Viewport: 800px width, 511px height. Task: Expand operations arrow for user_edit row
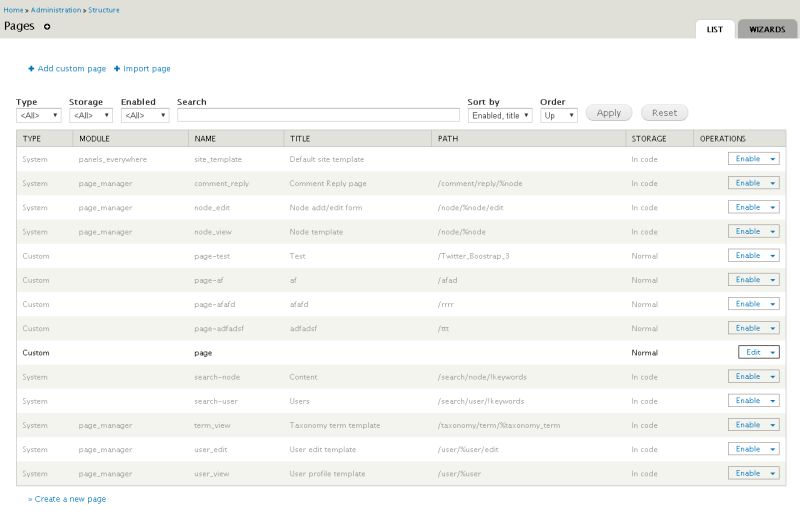(x=772, y=449)
